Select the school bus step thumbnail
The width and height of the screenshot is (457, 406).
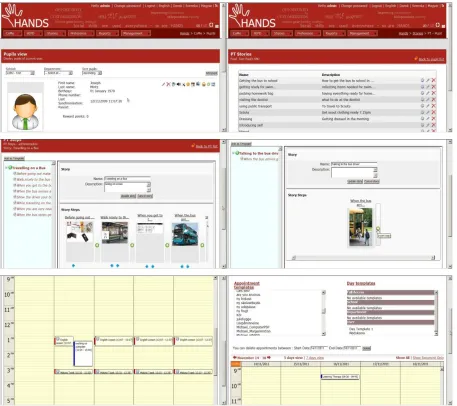coord(360,227)
